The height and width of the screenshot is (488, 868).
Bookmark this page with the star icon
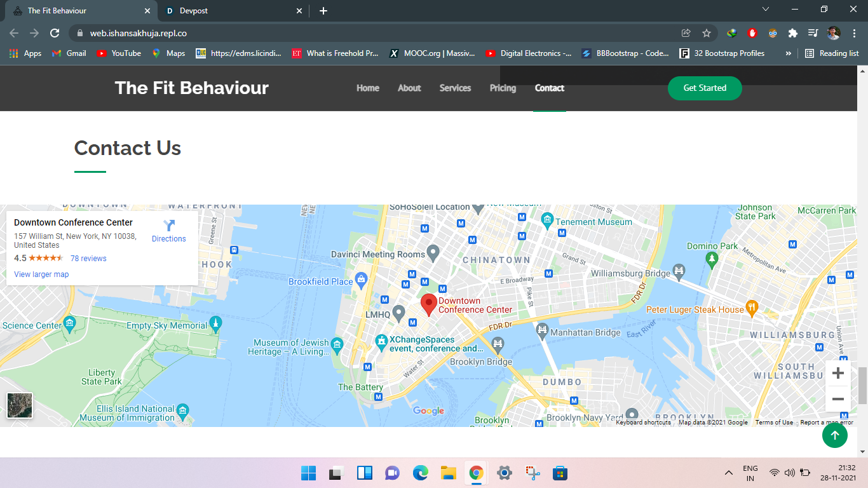(706, 33)
